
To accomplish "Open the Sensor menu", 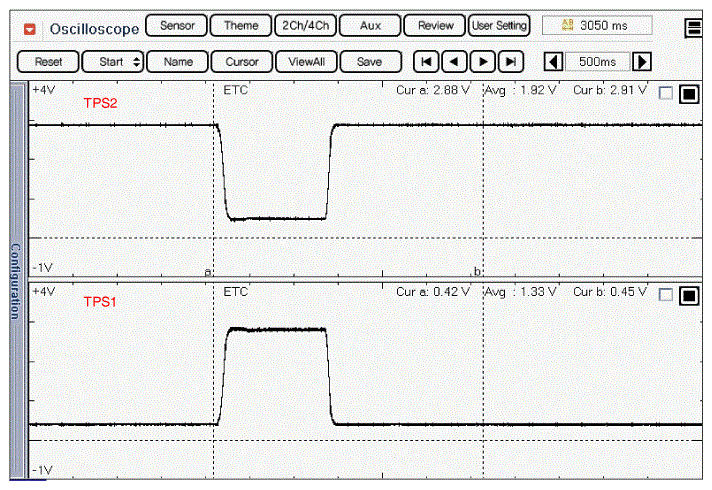I will [x=176, y=26].
